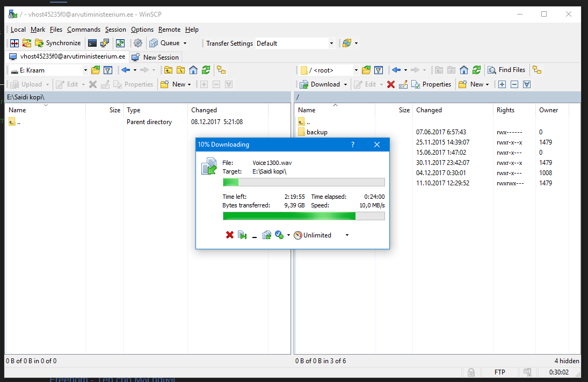The image size is (588, 382).
Task: Open the Help menu
Action: click(192, 30)
